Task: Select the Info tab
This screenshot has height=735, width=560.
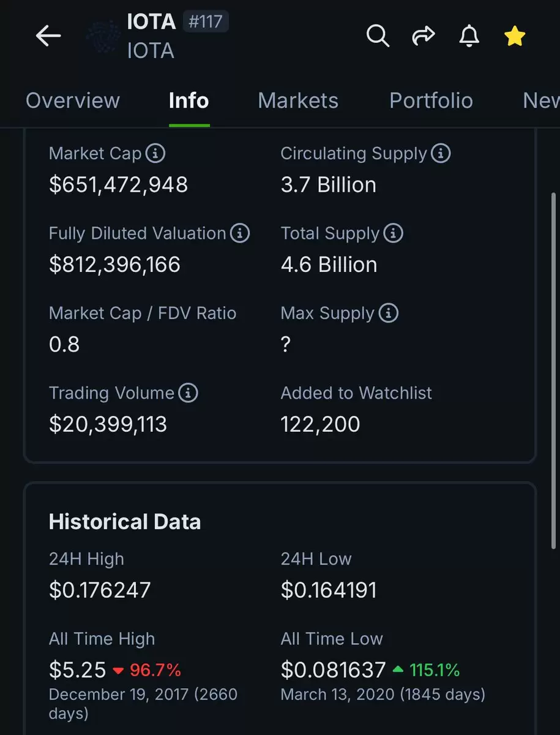Action: click(189, 100)
